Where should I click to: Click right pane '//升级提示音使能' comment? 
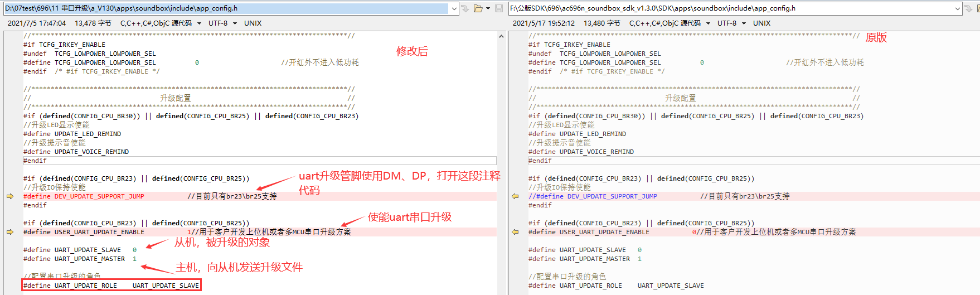[x=559, y=143]
